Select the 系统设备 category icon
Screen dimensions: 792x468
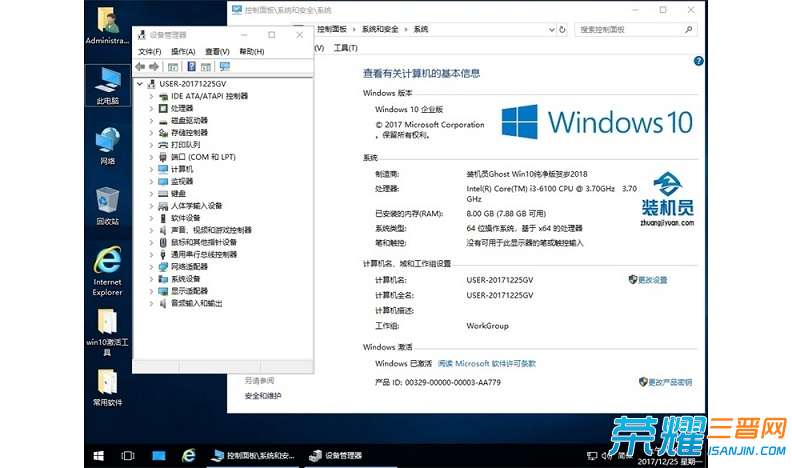click(163, 279)
